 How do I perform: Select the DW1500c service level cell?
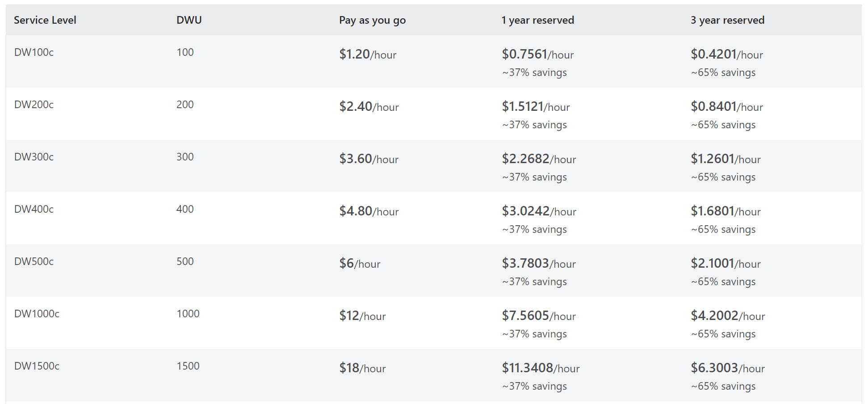coord(37,366)
